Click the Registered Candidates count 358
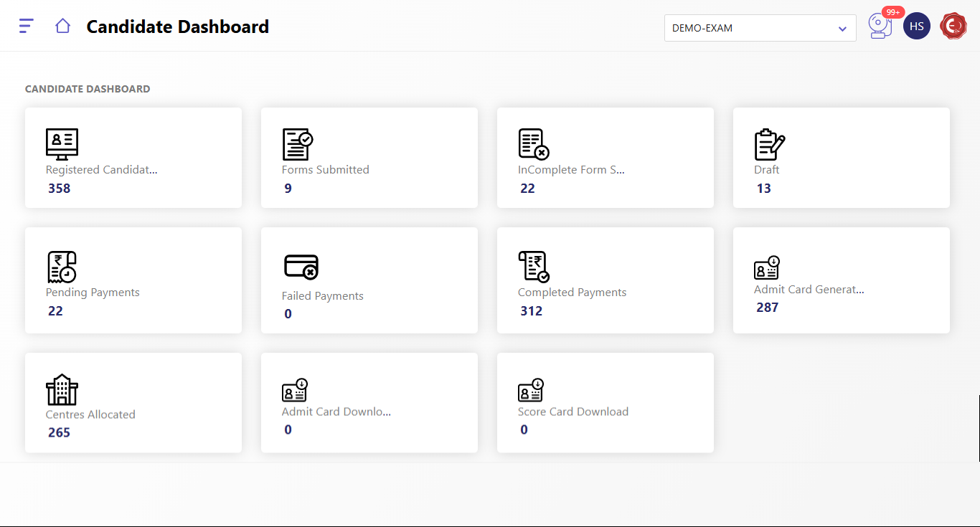Viewport: 980px width, 527px height. coord(60,189)
